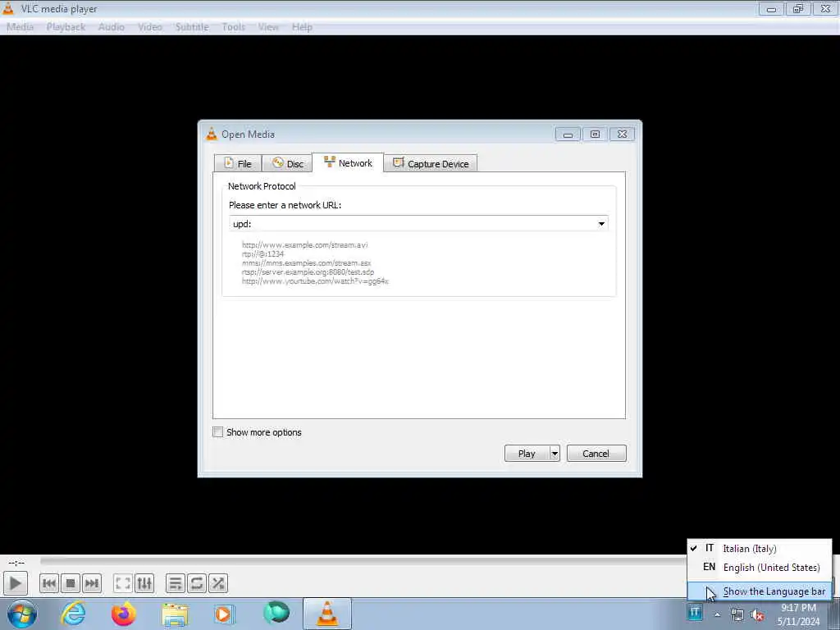Click the elapsed time label --:--

[x=16, y=562]
